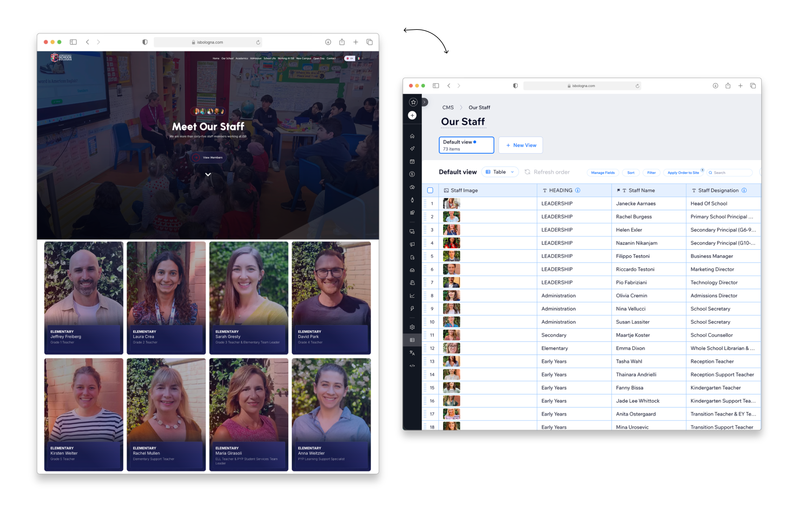
Task: Click the View Members button on website
Action: pyautogui.click(x=208, y=157)
